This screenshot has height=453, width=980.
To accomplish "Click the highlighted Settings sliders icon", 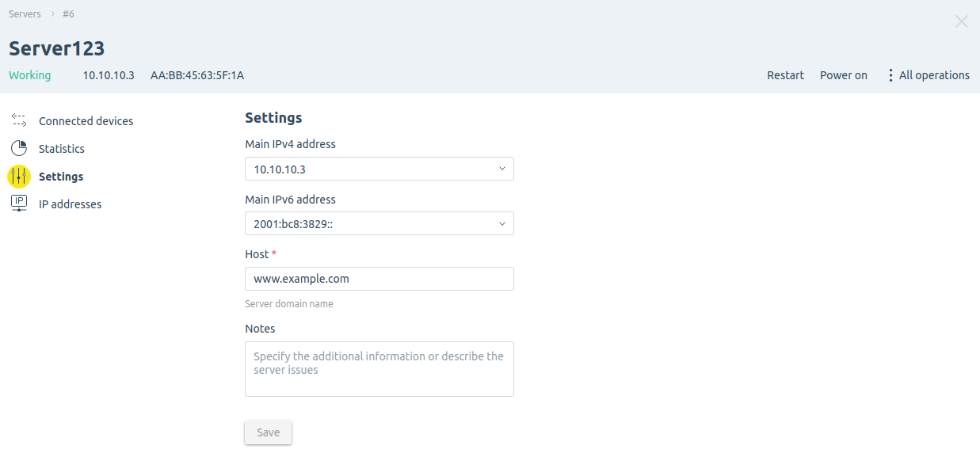I will click(19, 176).
